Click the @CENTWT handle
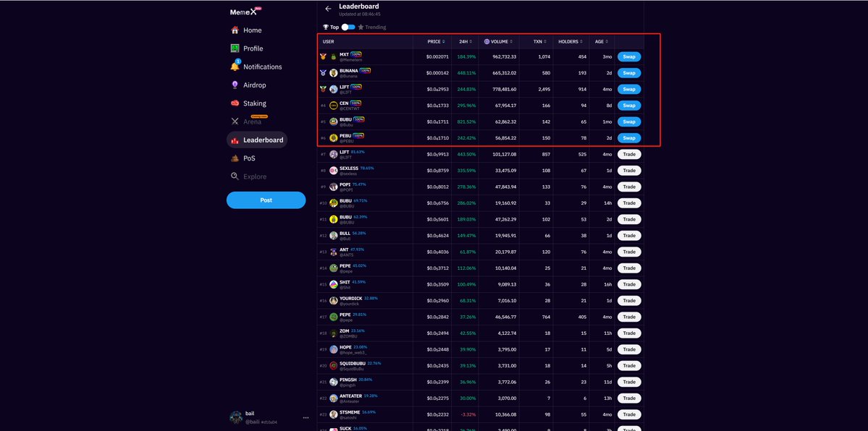Viewport: 868px width, 431px height. coord(349,108)
